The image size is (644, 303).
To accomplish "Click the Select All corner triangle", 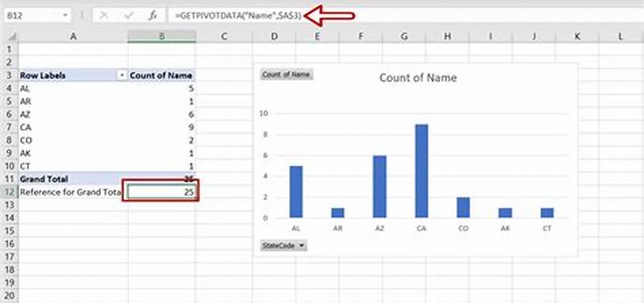I will pyautogui.click(x=12, y=36).
